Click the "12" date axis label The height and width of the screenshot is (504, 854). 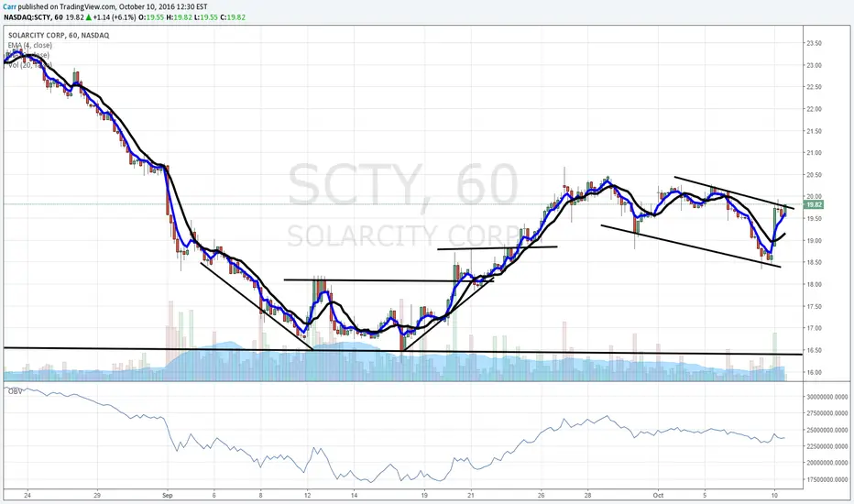click(308, 495)
